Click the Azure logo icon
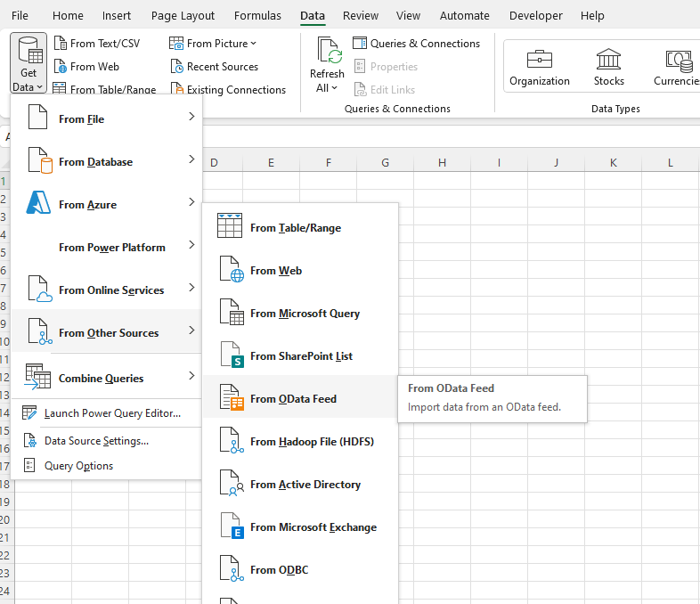 tap(38, 203)
